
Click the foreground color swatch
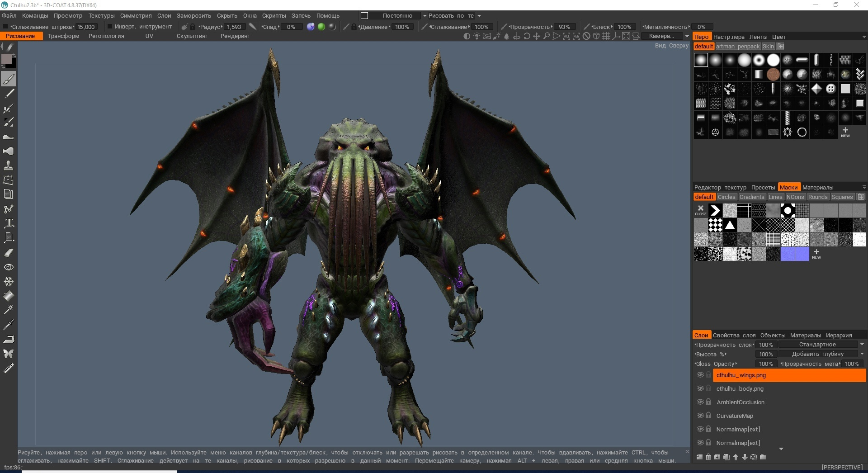pyautogui.click(x=6, y=59)
